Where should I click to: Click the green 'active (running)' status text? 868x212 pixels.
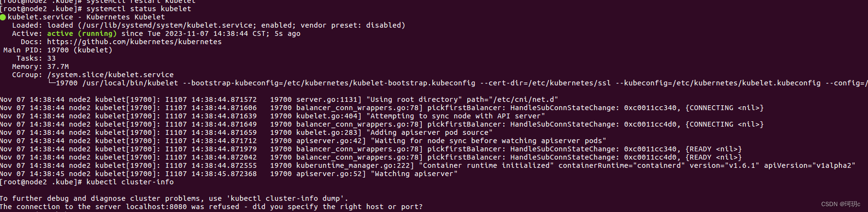(82, 33)
